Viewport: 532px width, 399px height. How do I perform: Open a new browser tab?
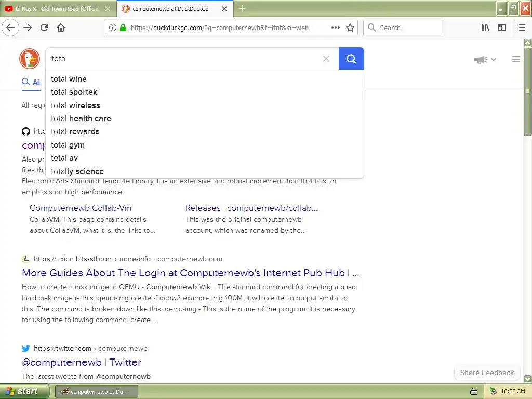242,8
